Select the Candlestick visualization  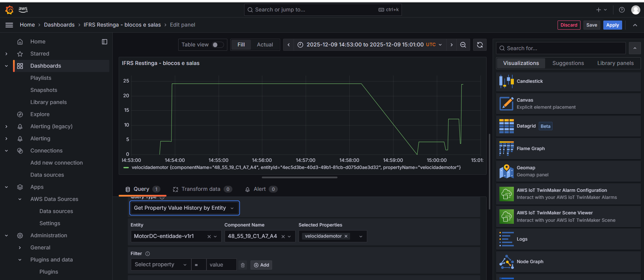point(568,81)
